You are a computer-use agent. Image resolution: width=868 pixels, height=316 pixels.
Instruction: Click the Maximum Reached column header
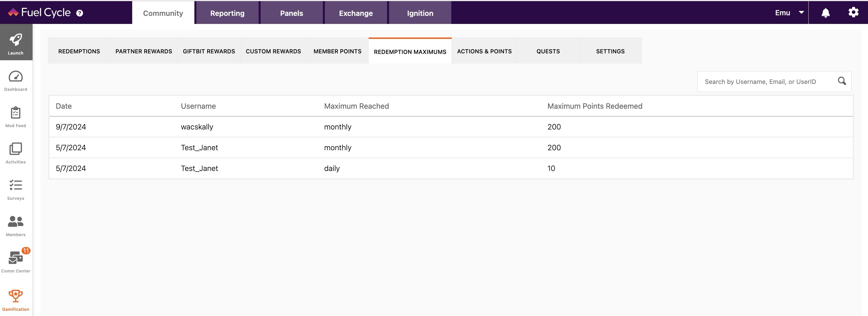tap(357, 106)
